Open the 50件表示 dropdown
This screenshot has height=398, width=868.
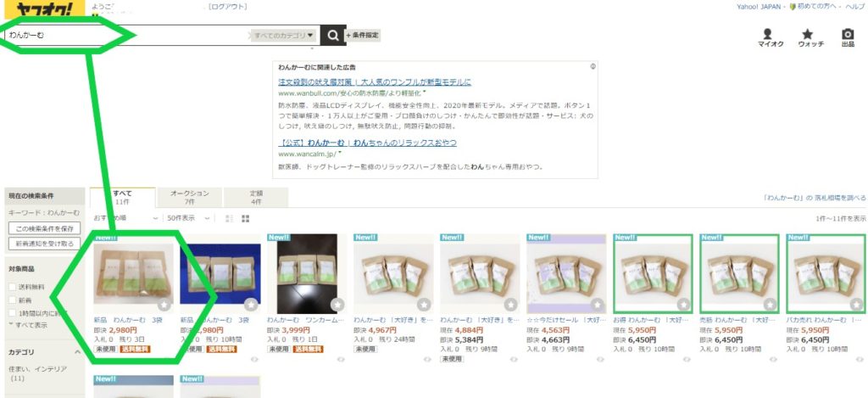point(188,218)
